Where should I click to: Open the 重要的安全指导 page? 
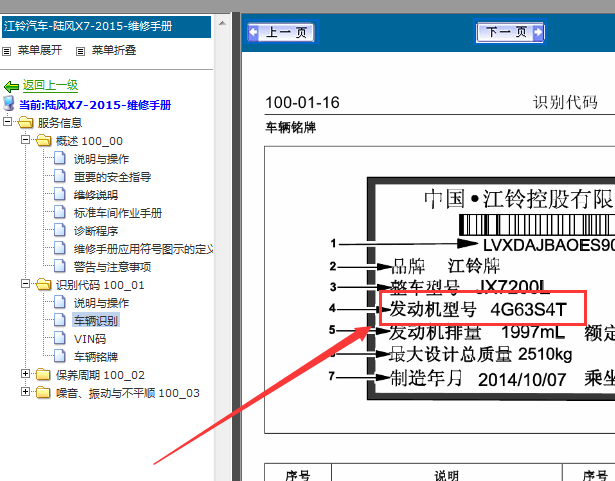pos(112,177)
